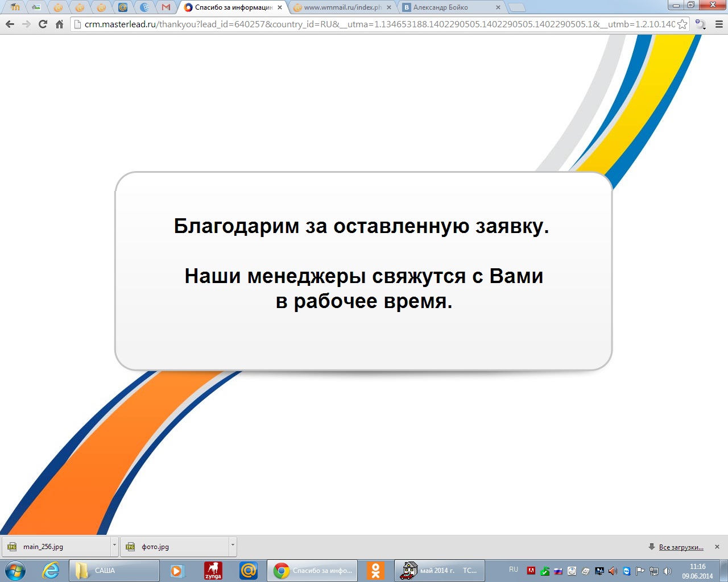This screenshot has width=728, height=582.
Task: Open the 'май 2014 г.' taskbar window
Action: pyautogui.click(x=440, y=571)
